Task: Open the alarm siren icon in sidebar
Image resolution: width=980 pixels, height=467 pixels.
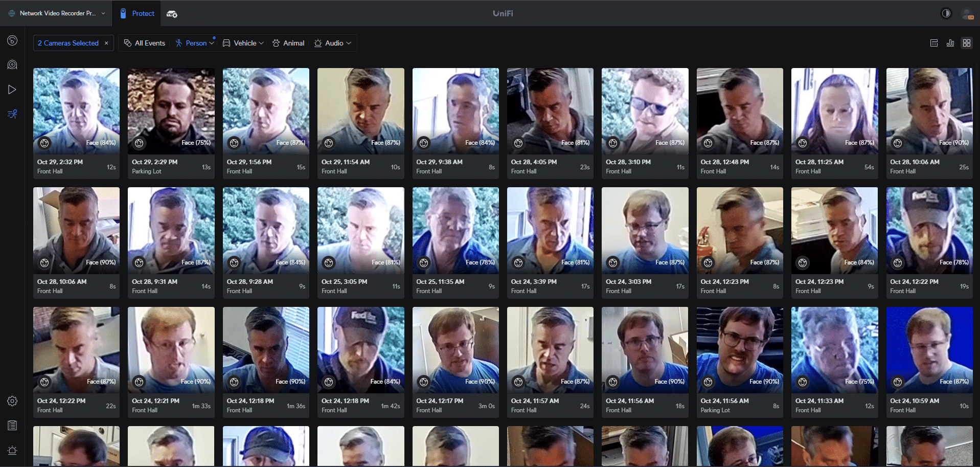Action: [12, 450]
